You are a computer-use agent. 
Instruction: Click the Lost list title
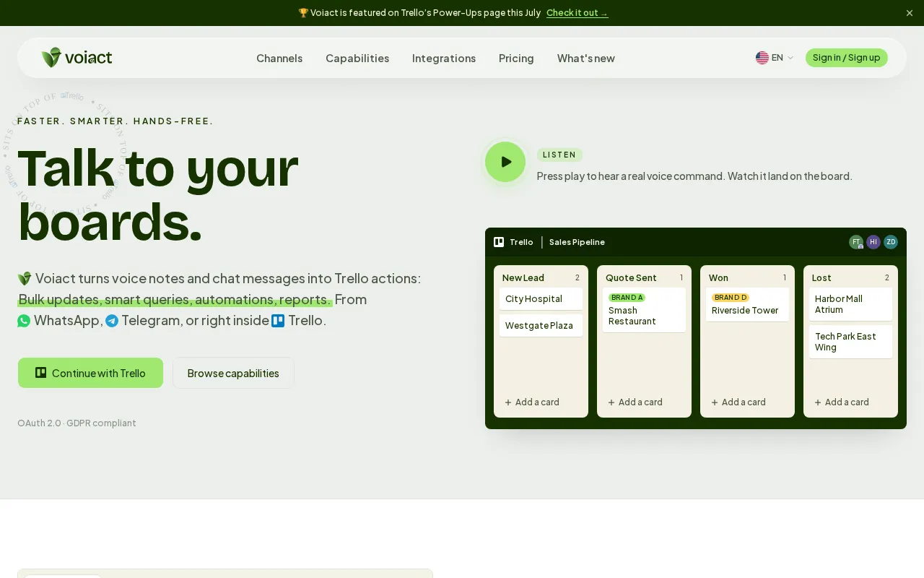coord(821,278)
